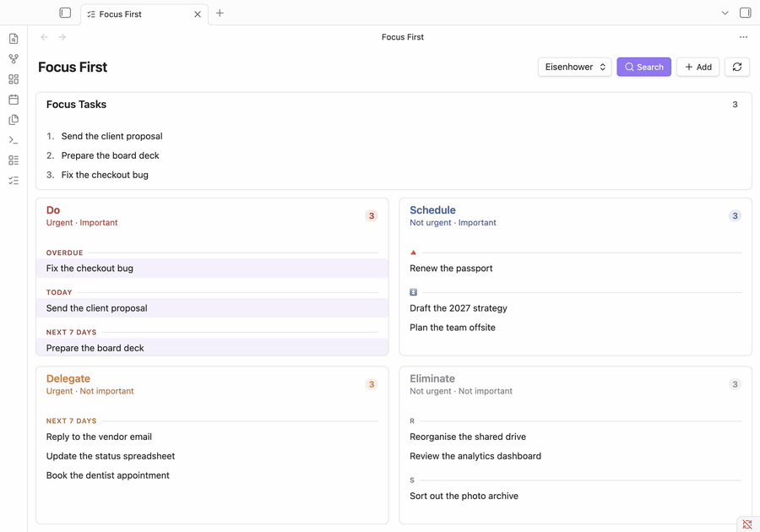The image size is (760, 532).
Task: Select the Focus First tab
Action: [x=144, y=14]
